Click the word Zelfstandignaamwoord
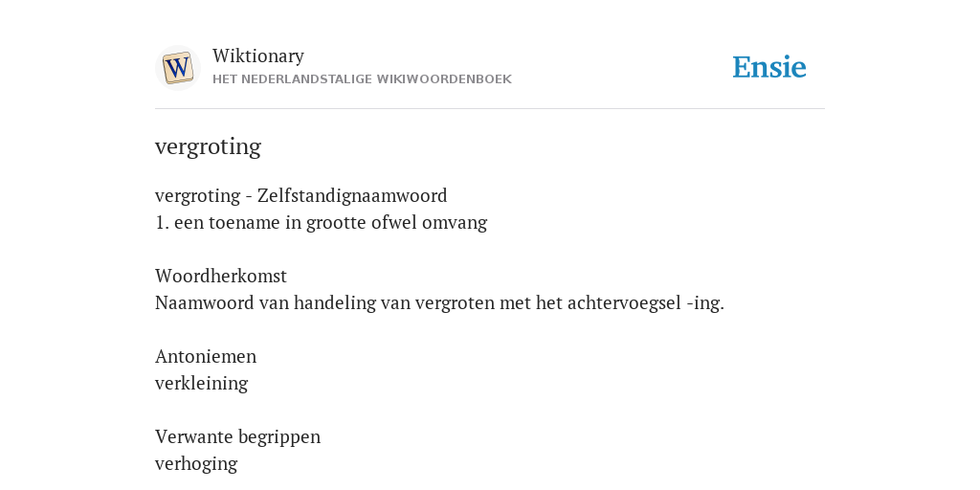 (x=352, y=195)
